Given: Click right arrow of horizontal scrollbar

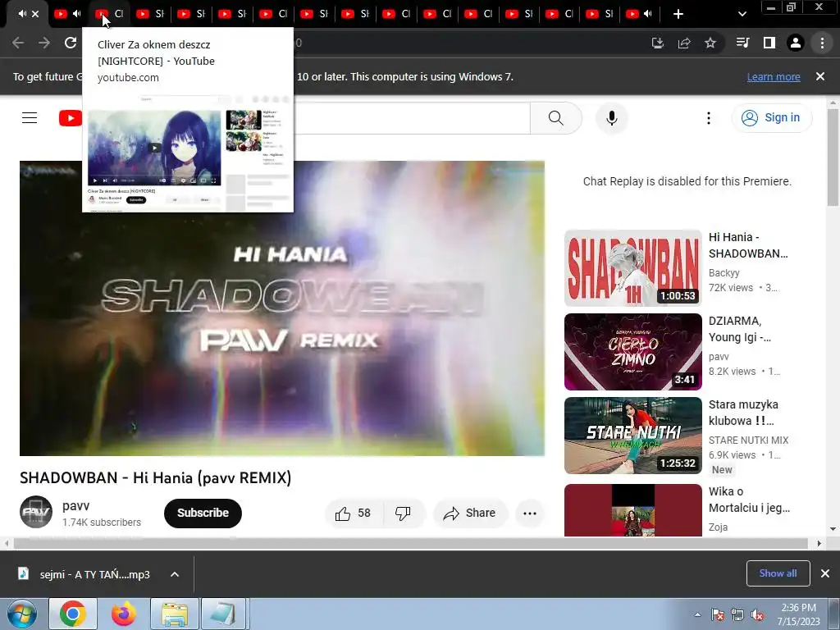Looking at the screenshot, I should point(819,543).
